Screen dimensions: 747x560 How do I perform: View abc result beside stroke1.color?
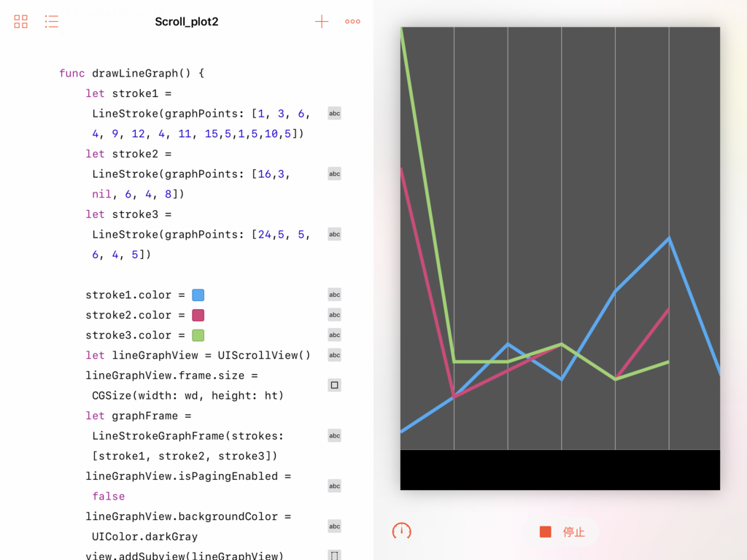[334, 295]
